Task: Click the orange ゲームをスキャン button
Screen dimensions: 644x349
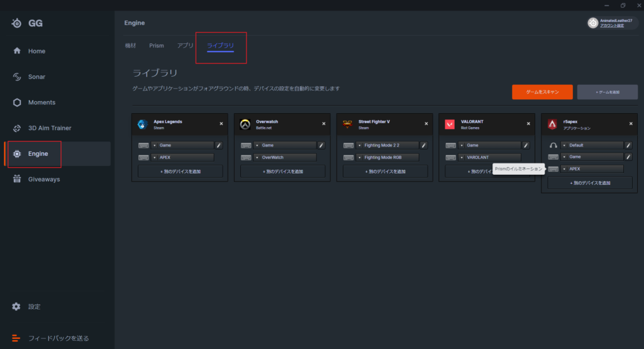Action: 542,92
